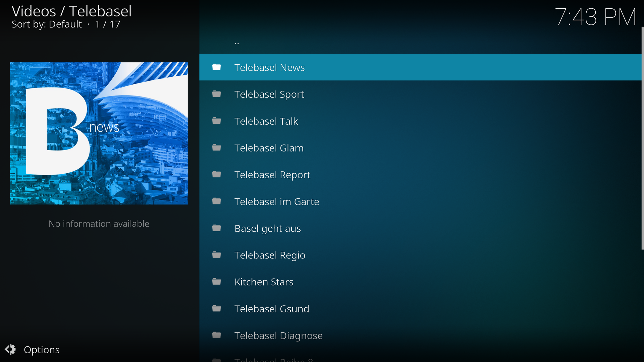Open the Telebasel im Garte entry
The height and width of the screenshot is (362, 644).
tap(276, 201)
